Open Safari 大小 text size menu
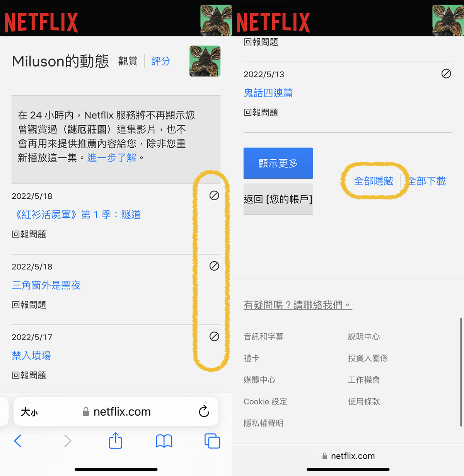Viewport: 464px width, 476px height. coord(29,412)
